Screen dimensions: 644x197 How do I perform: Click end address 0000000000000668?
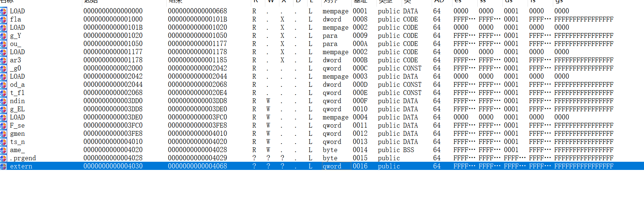197,11
